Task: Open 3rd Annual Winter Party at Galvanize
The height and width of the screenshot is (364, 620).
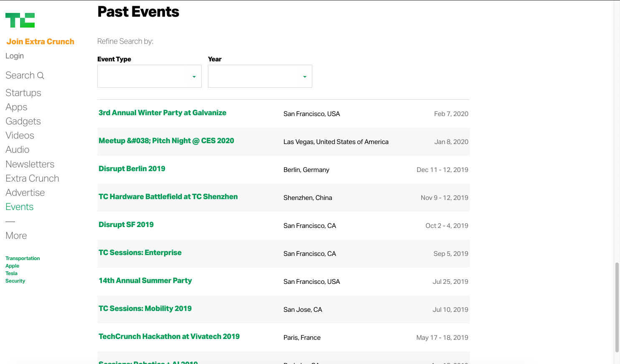Action: (x=162, y=113)
